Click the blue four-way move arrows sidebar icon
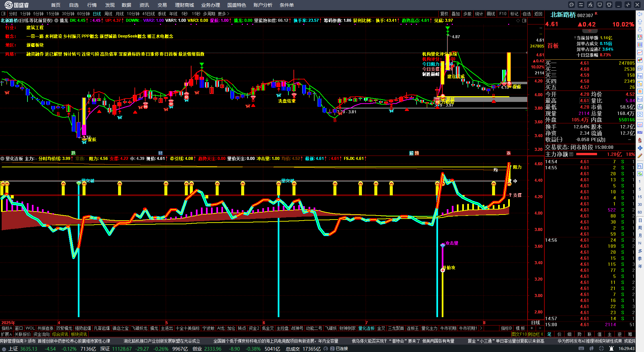The image size is (644, 352). click(x=640, y=148)
